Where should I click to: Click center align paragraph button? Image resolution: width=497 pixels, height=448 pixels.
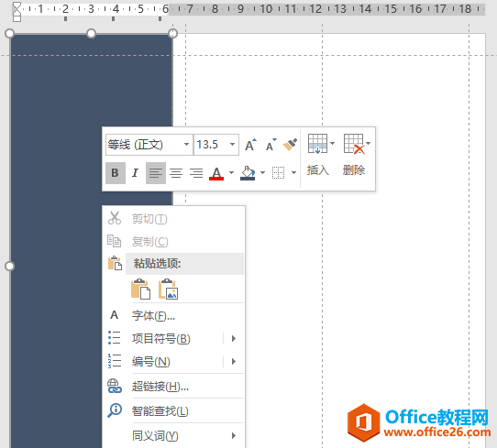tap(176, 173)
